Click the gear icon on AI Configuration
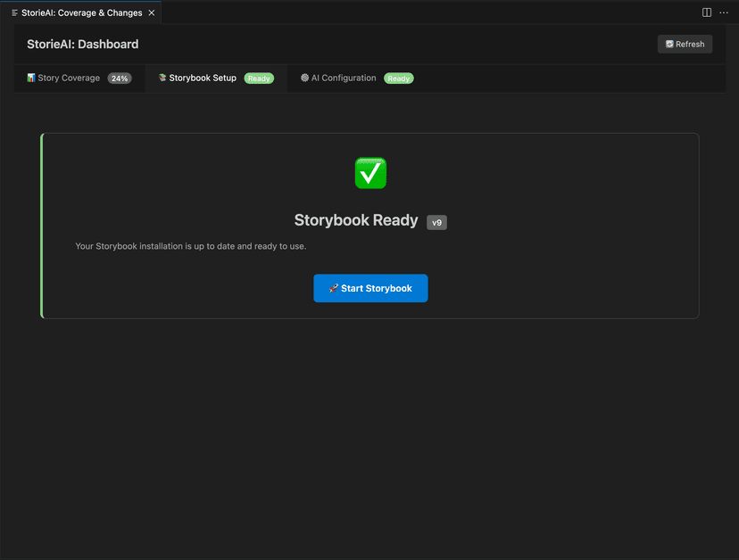 (x=304, y=78)
